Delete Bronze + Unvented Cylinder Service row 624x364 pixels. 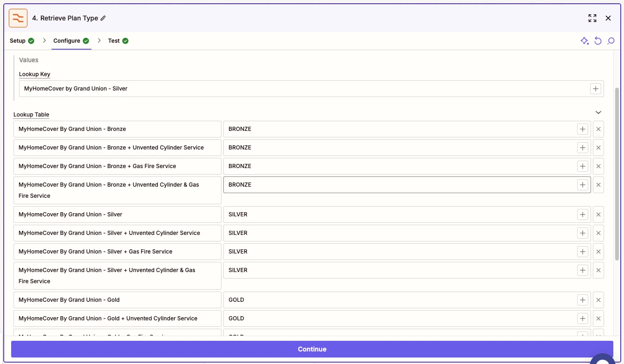598,148
